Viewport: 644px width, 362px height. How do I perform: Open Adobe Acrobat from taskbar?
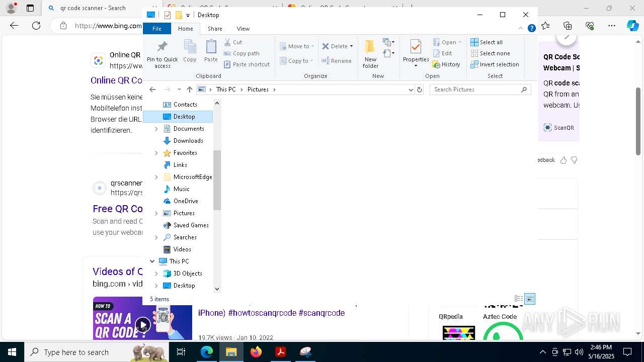(281, 352)
